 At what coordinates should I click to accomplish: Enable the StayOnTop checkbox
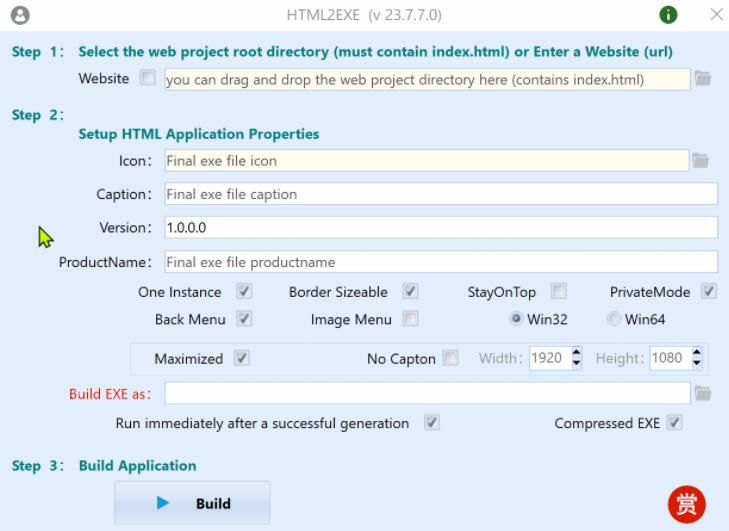(559, 292)
